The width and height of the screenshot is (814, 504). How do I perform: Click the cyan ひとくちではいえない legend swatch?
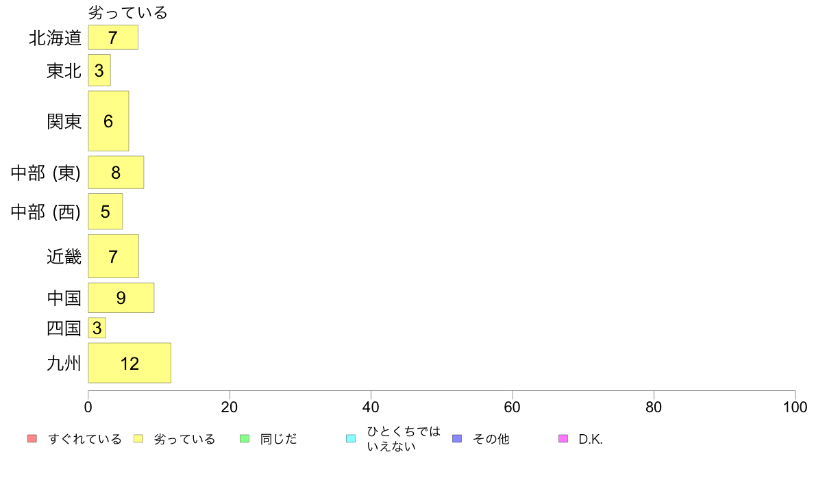tap(351, 438)
